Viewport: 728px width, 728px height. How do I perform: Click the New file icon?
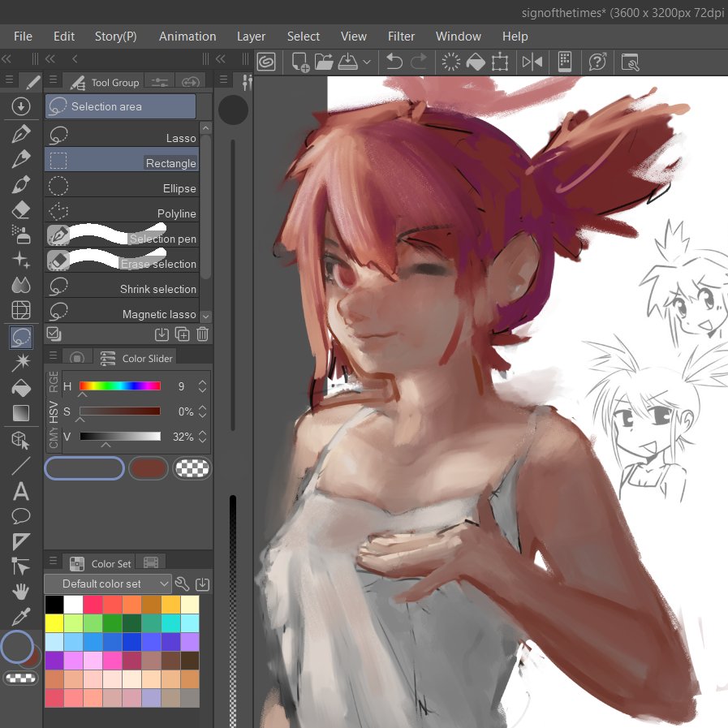click(x=300, y=62)
